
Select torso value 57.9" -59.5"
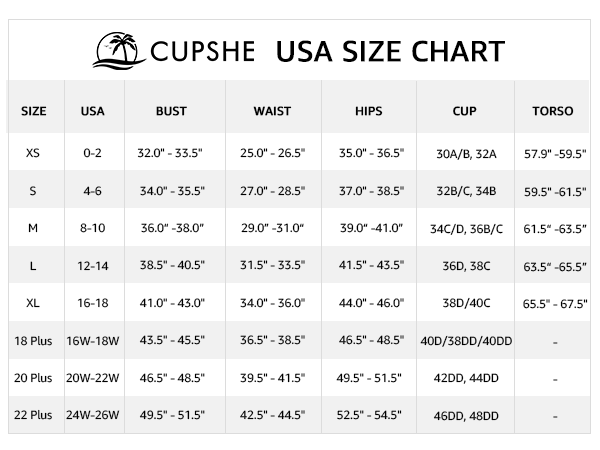555,154
